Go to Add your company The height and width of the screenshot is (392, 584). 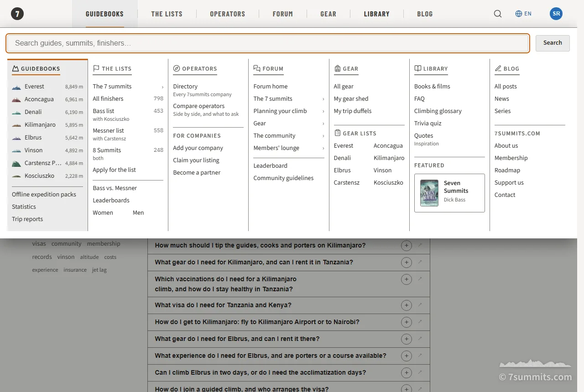[x=198, y=148]
